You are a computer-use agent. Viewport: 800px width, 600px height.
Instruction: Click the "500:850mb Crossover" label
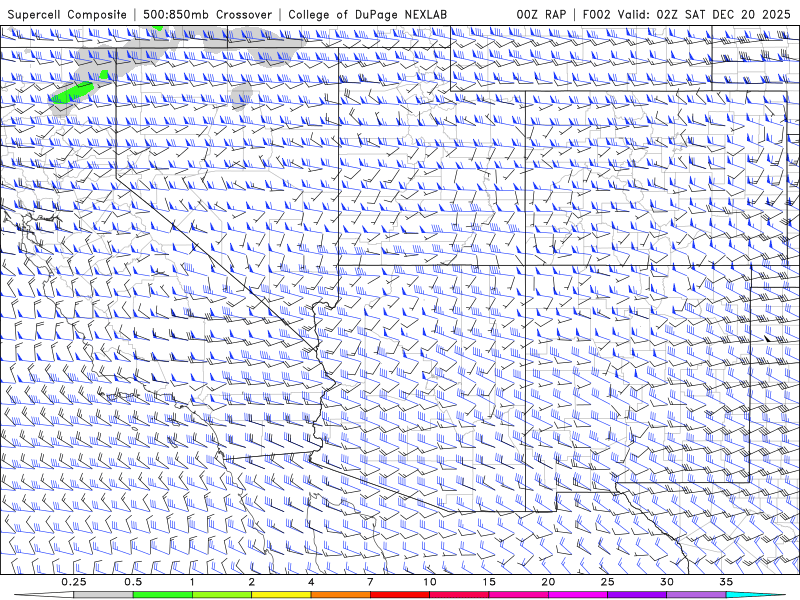coord(208,14)
